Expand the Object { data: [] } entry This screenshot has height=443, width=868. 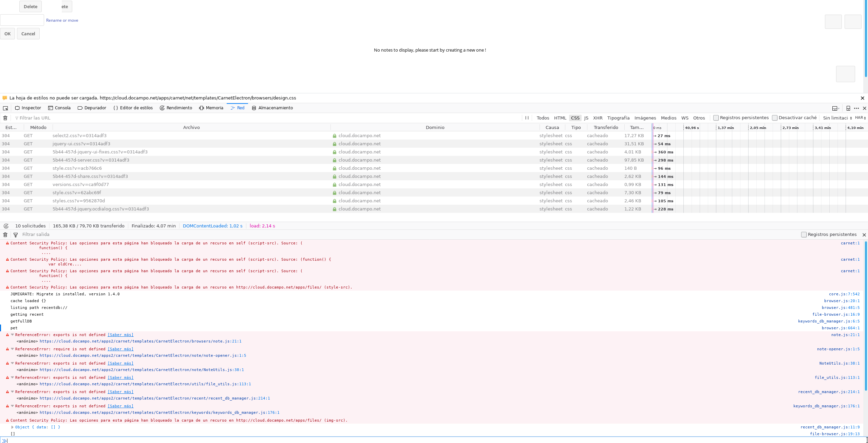coord(13,427)
